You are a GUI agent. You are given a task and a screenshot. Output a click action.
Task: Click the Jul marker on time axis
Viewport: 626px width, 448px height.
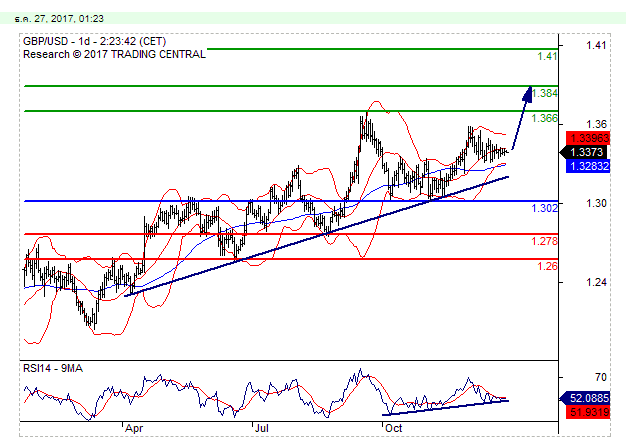[x=263, y=427]
